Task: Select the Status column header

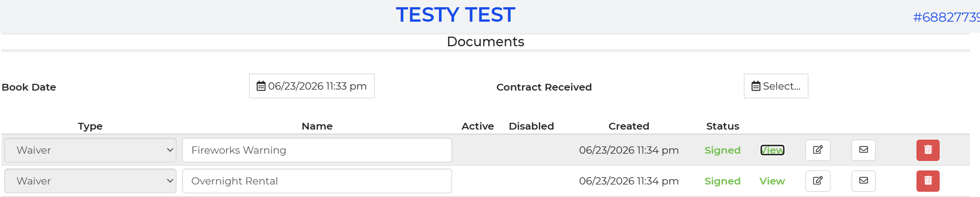Action: [x=723, y=126]
